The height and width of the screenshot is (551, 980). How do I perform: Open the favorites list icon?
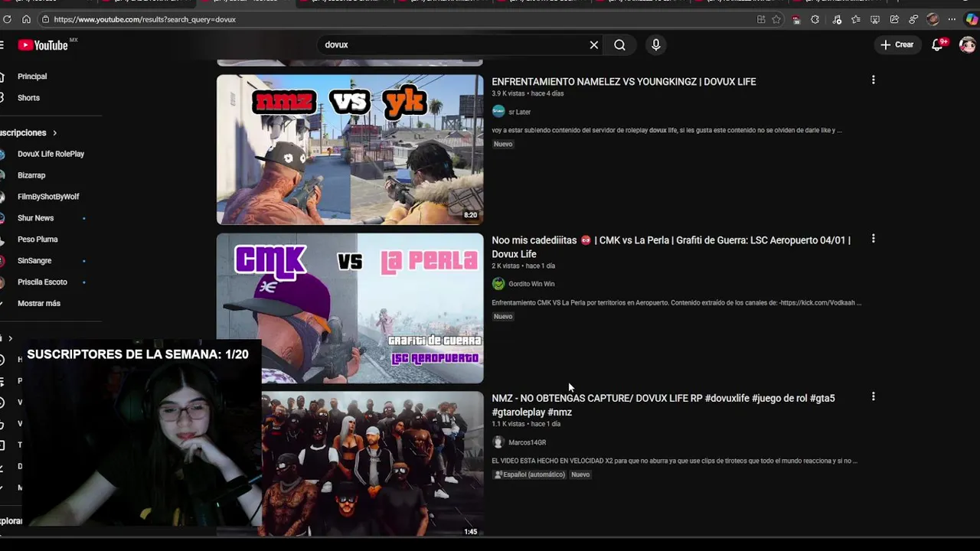click(x=855, y=19)
